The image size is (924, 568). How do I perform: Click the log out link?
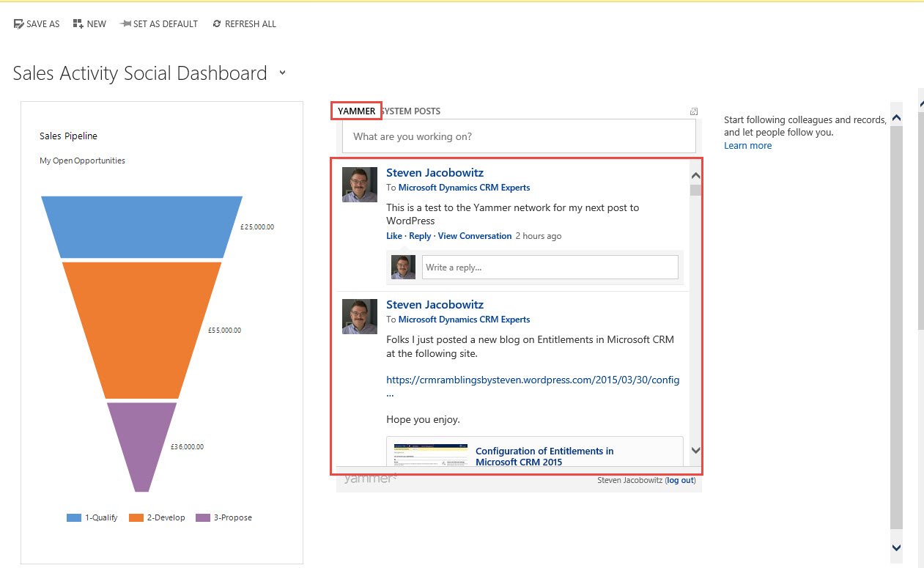[x=680, y=480]
